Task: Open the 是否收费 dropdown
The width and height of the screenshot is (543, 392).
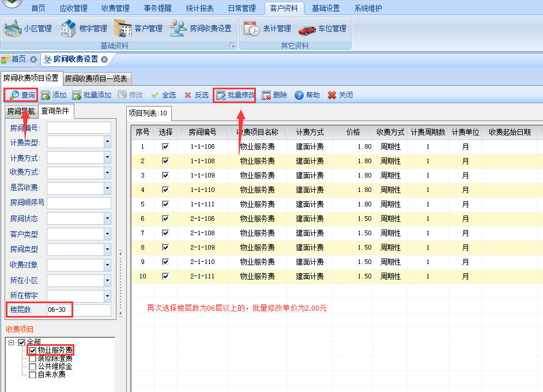Action: [x=107, y=189]
